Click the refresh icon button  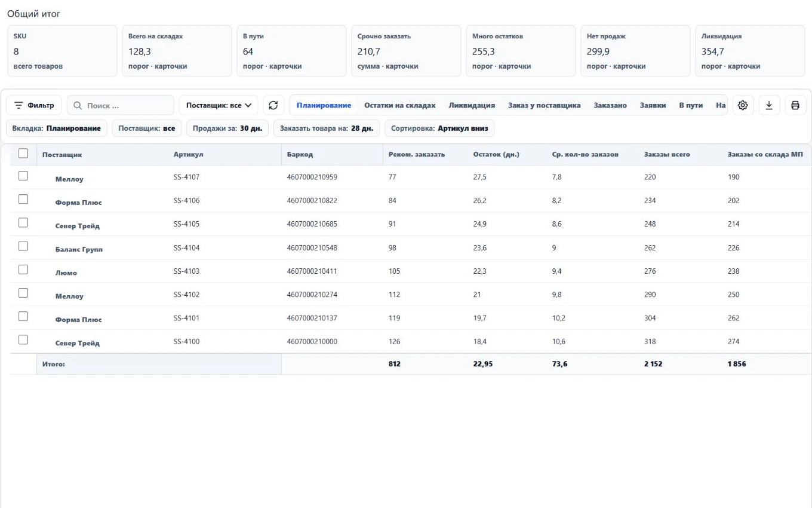[273, 105]
